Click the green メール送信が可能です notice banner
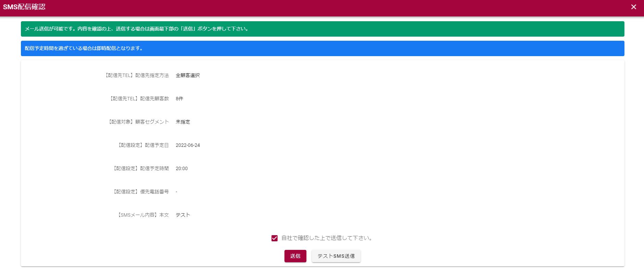 (x=322, y=29)
